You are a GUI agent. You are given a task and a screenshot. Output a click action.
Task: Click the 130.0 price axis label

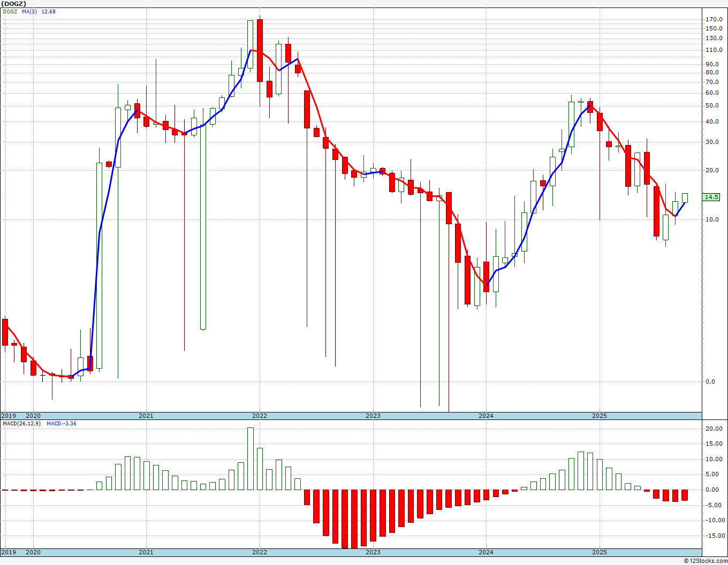pyautogui.click(x=714, y=38)
